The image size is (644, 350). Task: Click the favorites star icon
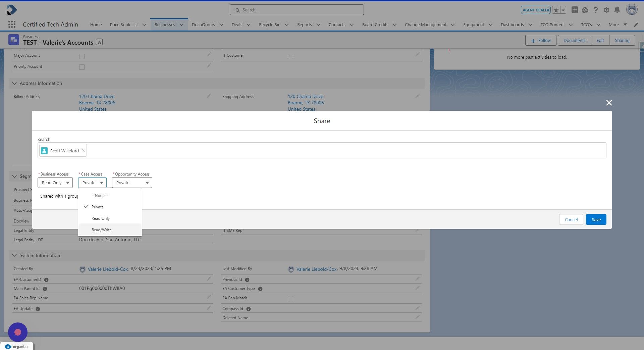coord(556,10)
